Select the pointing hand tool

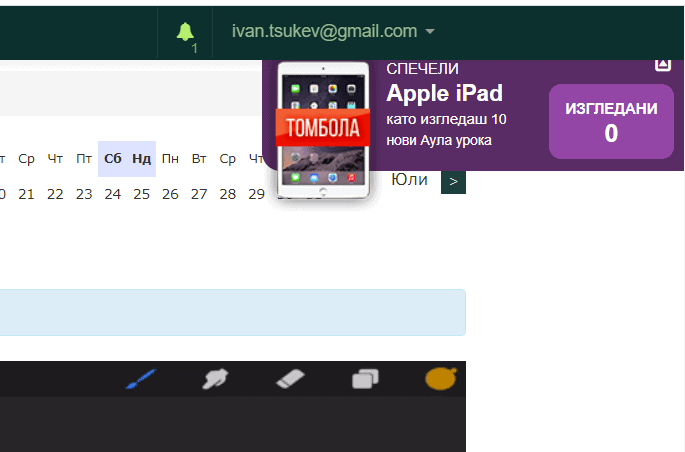pyautogui.click(x=215, y=379)
